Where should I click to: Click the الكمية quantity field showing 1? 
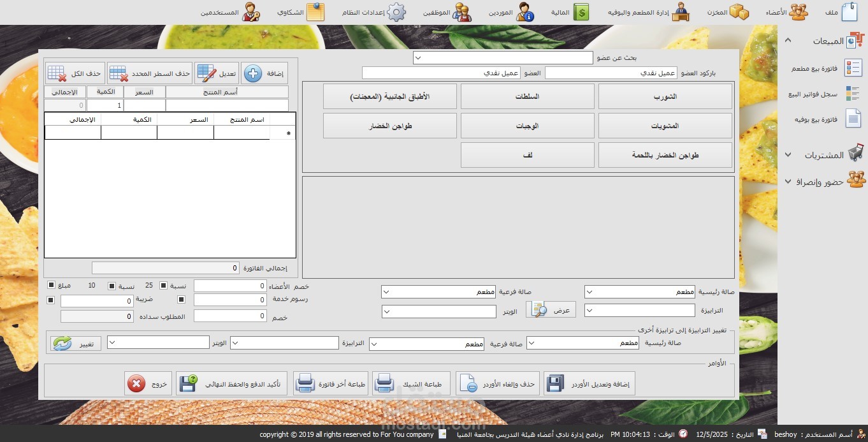[105, 105]
